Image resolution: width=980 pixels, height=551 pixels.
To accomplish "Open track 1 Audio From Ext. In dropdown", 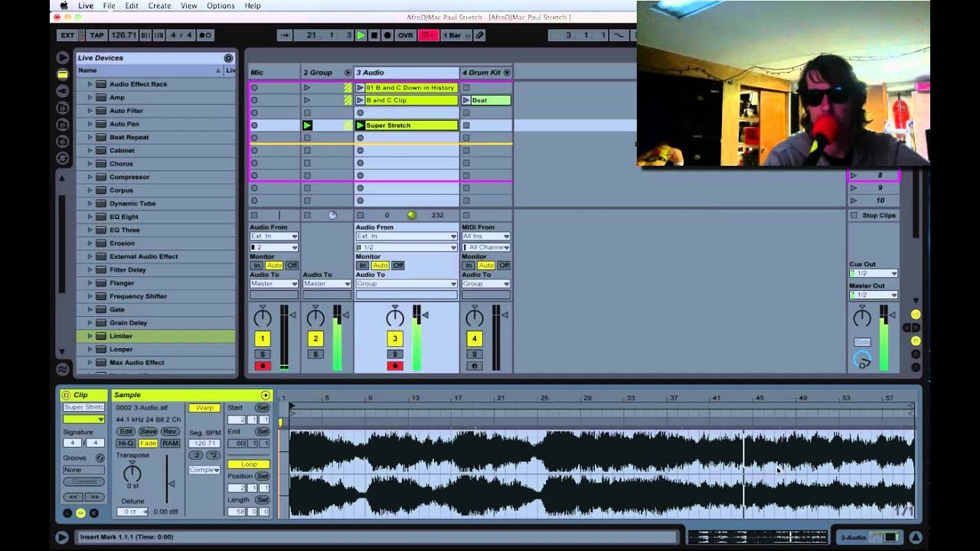I will (x=273, y=236).
